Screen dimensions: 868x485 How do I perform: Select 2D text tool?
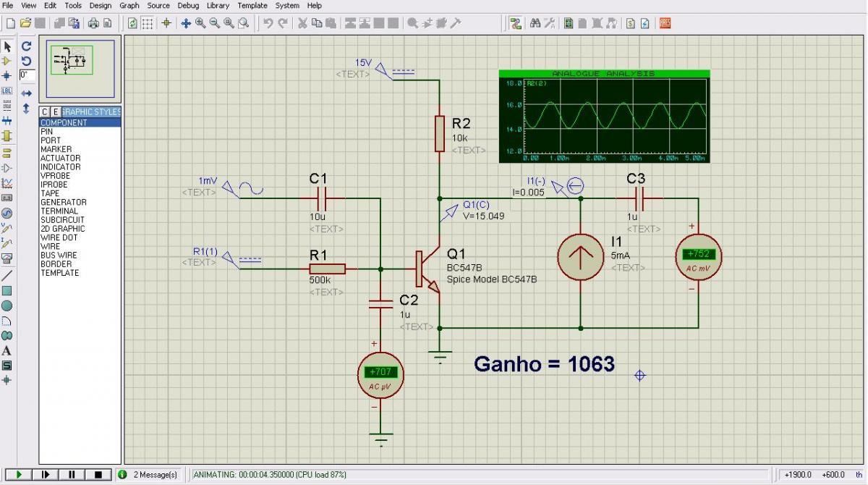pos(7,351)
